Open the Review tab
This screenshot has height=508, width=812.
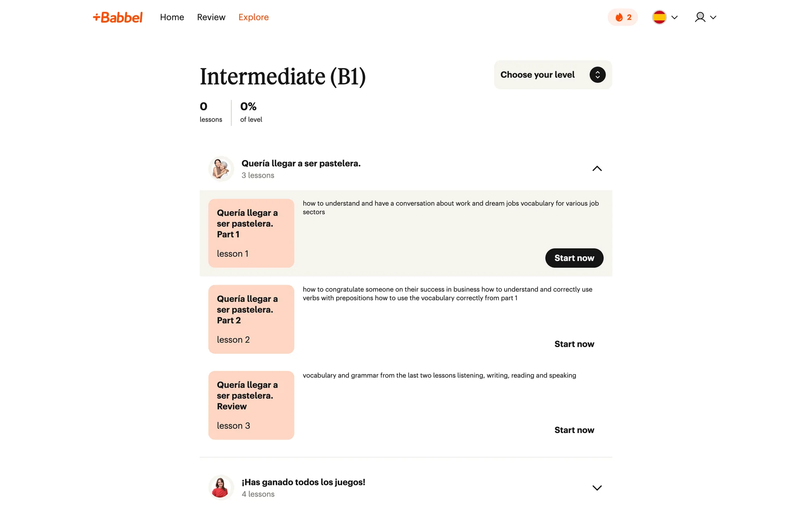(211, 17)
